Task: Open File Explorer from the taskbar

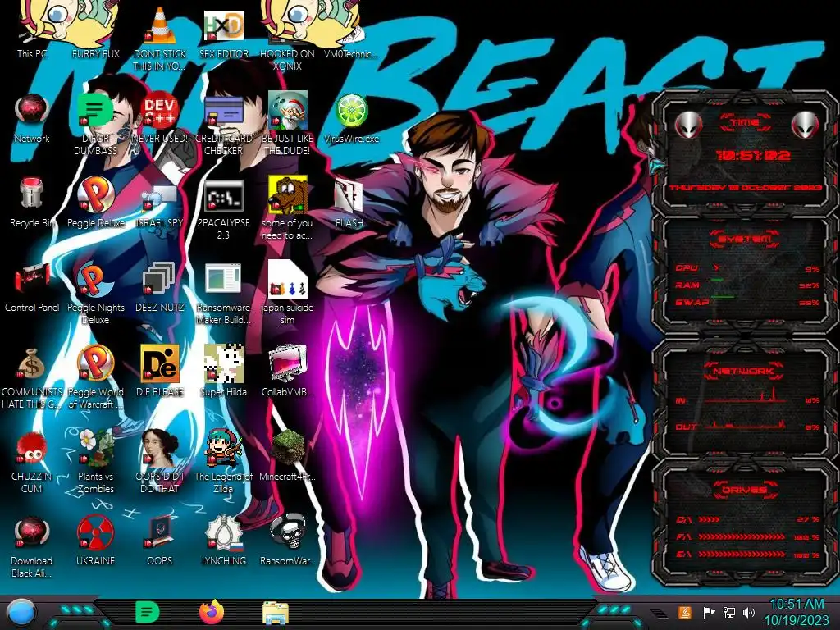Action: click(x=276, y=614)
